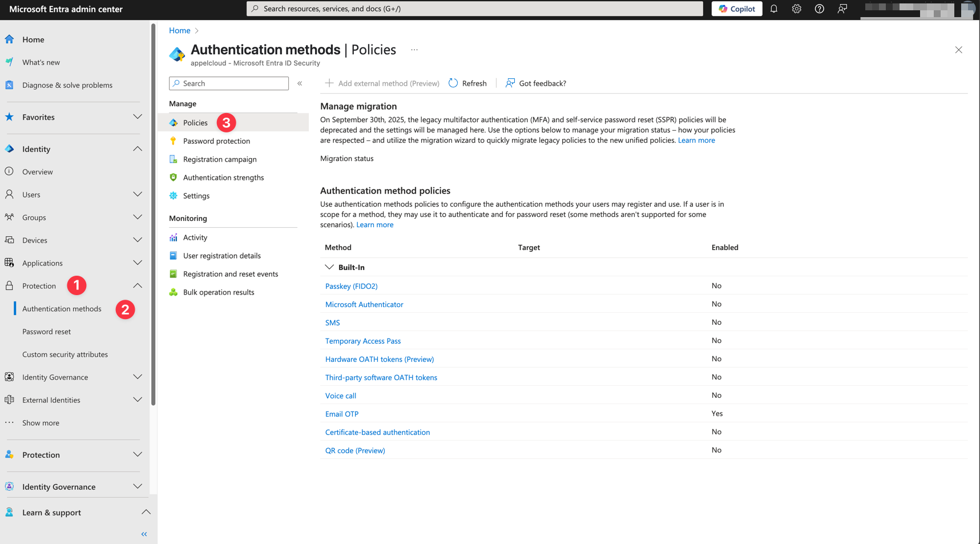Image resolution: width=980 pixels, height=544 pixels.
Task: Expand the Applications chevron
Action: (x=138, y=263)
